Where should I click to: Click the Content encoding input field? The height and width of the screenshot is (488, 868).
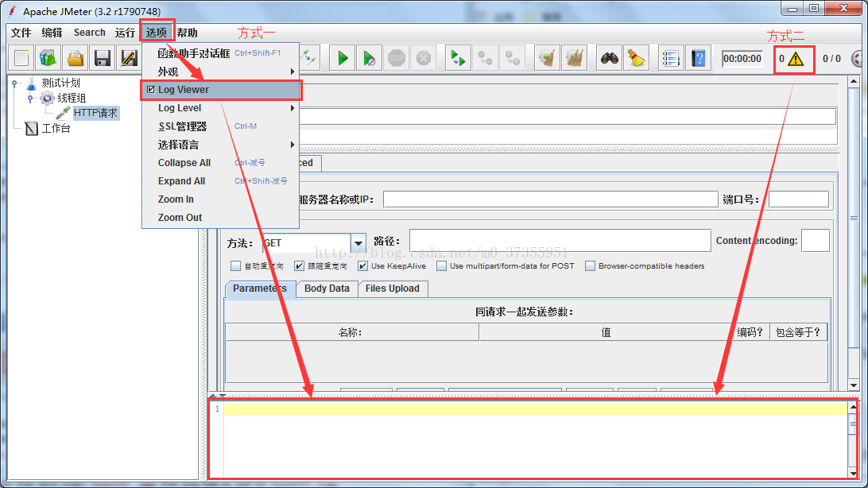click(x=816, y=241)
